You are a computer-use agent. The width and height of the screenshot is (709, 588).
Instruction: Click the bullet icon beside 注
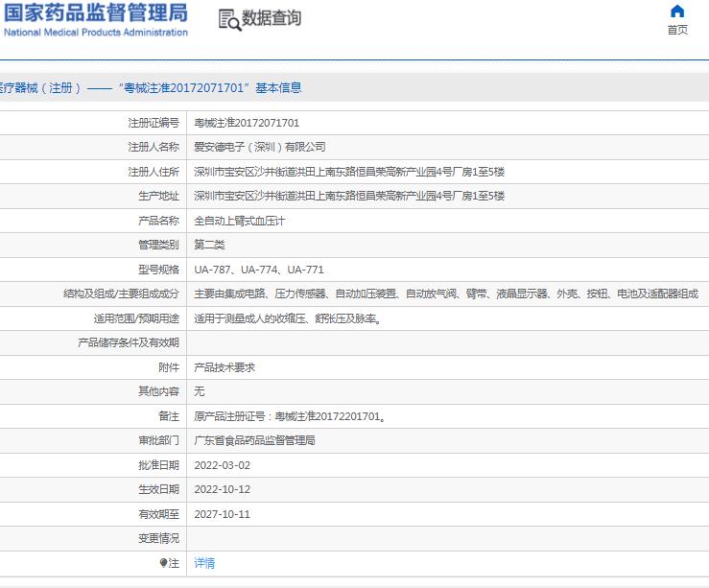163,563
